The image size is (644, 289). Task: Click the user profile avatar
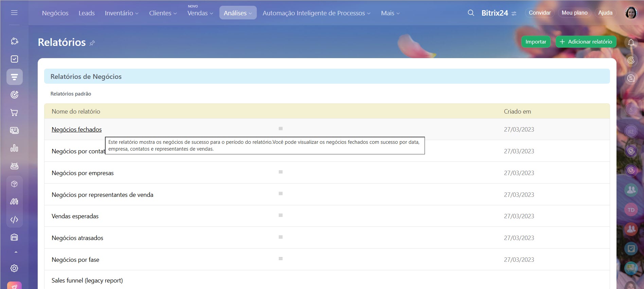[x=631, y=13]
